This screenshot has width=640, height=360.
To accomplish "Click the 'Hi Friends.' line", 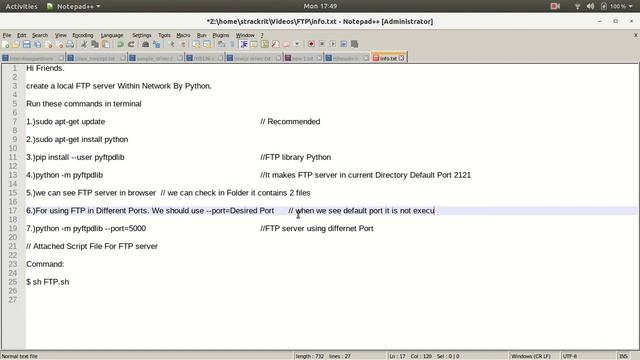I will 45,68.
